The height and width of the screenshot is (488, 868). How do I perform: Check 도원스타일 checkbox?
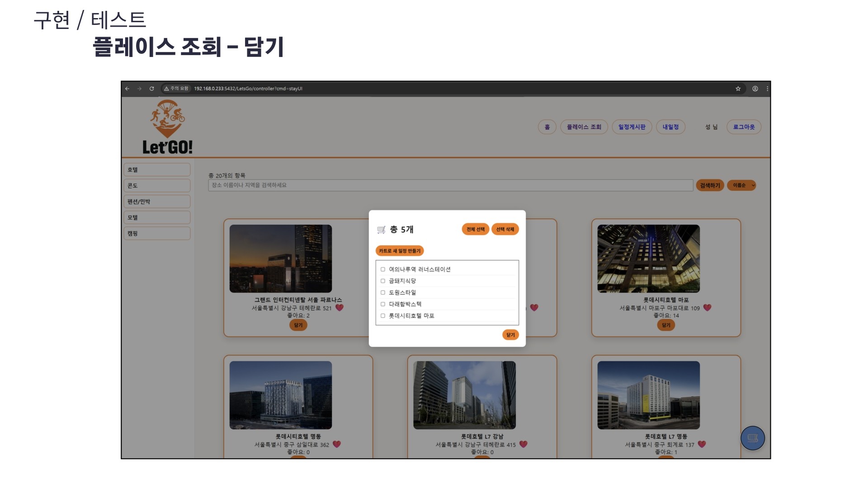pos(383,293)
